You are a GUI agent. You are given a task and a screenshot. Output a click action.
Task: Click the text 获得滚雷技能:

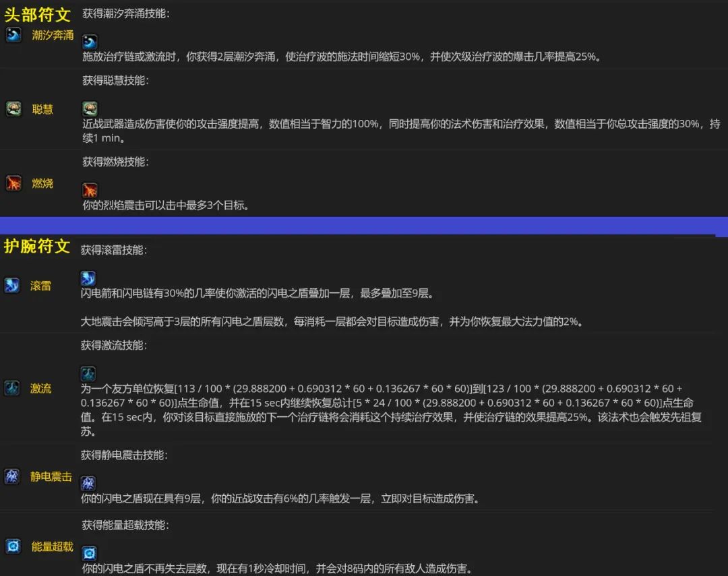pyautogui.click(x=114, y=250)
